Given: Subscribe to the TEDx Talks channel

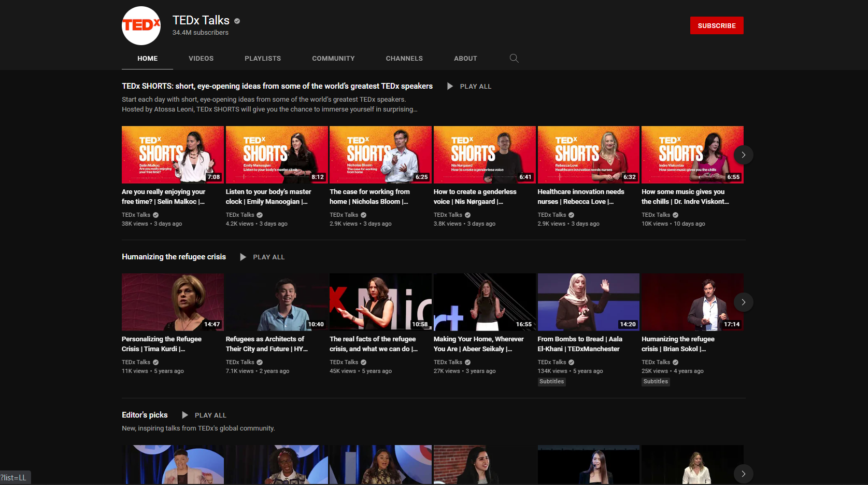Looking at the screenshot, I should tap(717, 25).
